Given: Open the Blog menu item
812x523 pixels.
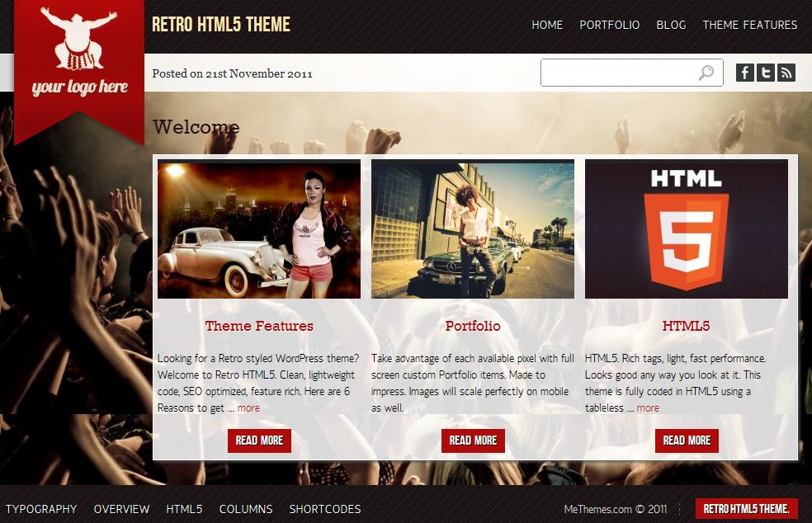Looking at the screenshot, I should (x=671, y=25).
